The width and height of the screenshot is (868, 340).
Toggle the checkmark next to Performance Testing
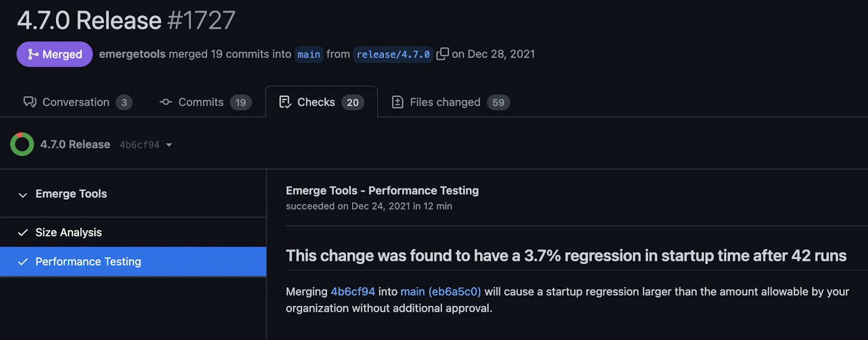22,261
